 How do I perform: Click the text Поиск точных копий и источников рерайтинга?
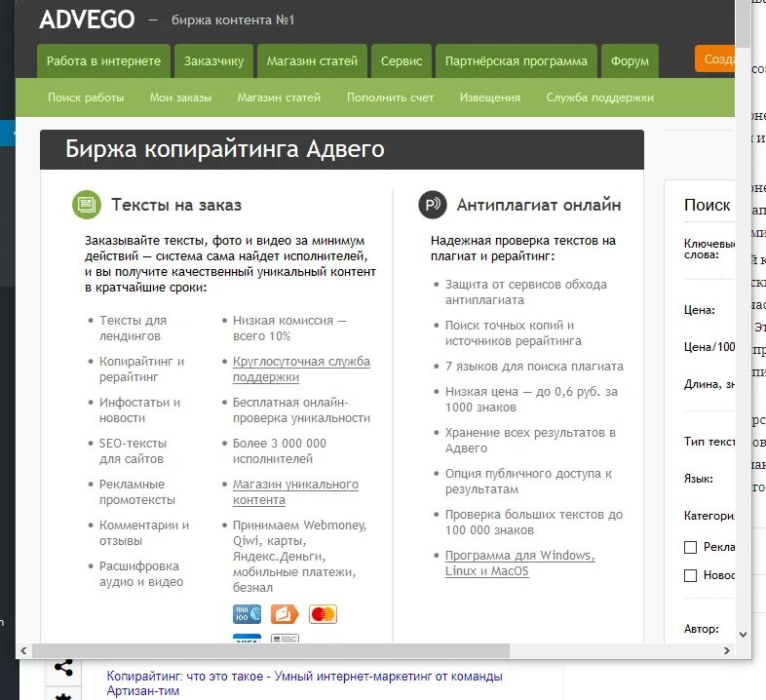[514, 332]
